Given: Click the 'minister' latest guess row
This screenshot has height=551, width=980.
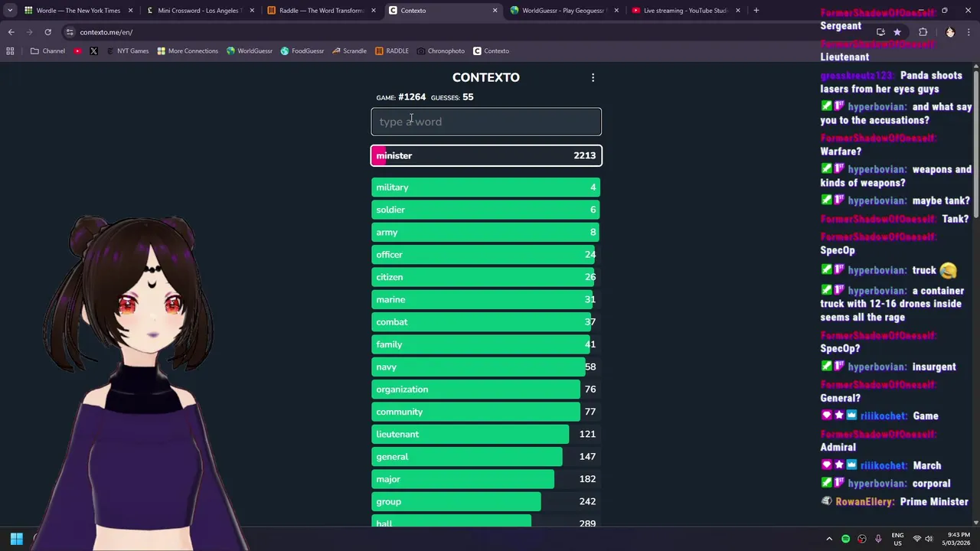Looking at the screenshot, I should (486, 155).
